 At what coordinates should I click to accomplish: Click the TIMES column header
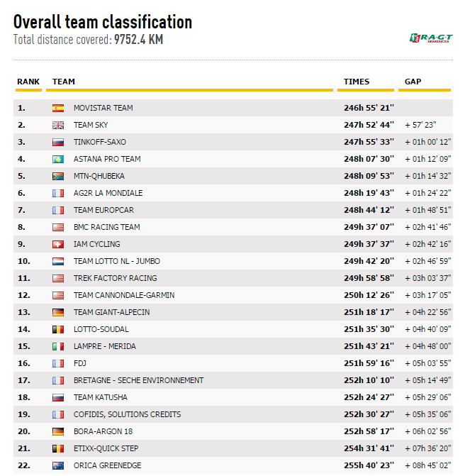pyautogui.click(x=357, y=82)
